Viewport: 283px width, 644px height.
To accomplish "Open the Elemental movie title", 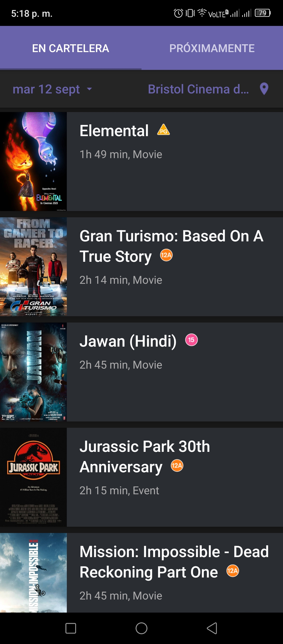I will point(114,130).
